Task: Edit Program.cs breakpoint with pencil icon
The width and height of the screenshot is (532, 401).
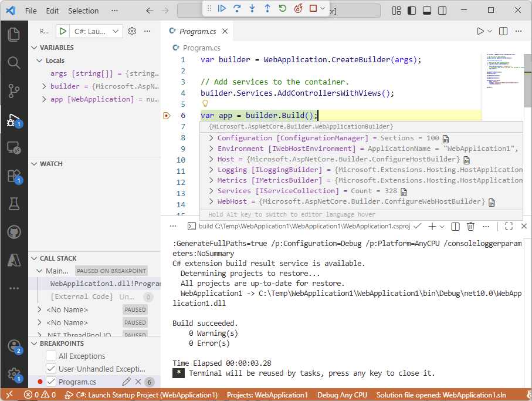Action: tap(126, 382)
